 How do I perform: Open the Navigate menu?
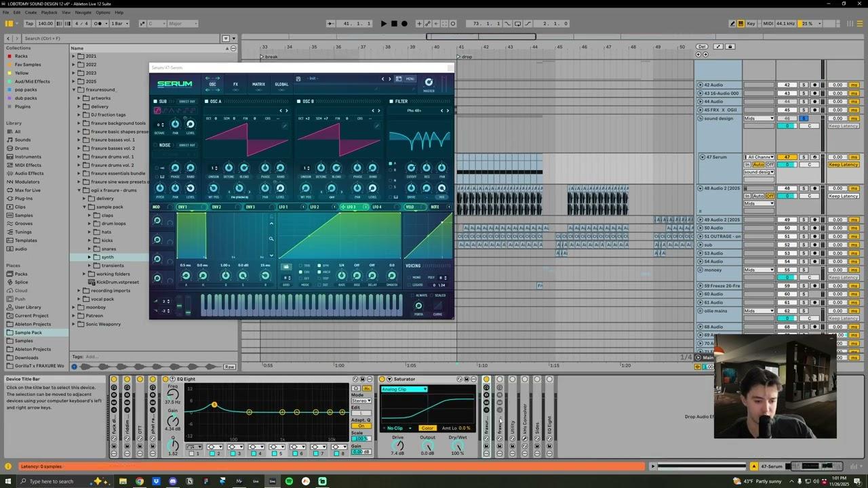83,12
